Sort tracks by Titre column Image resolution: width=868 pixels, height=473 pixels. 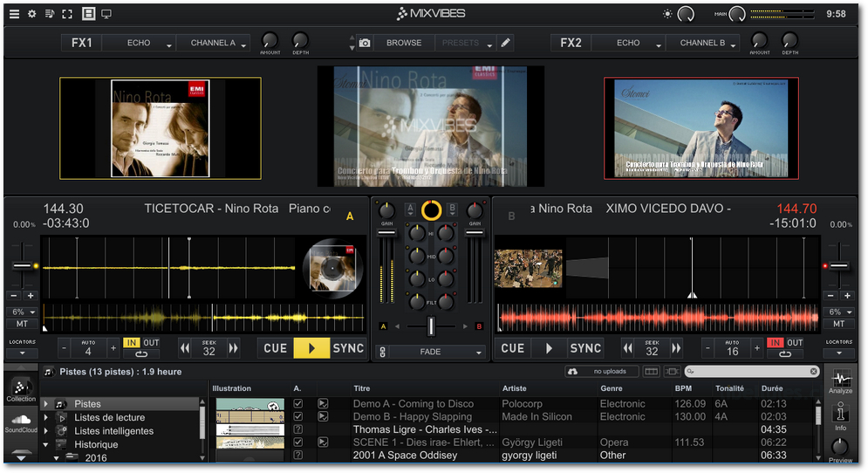362,388
